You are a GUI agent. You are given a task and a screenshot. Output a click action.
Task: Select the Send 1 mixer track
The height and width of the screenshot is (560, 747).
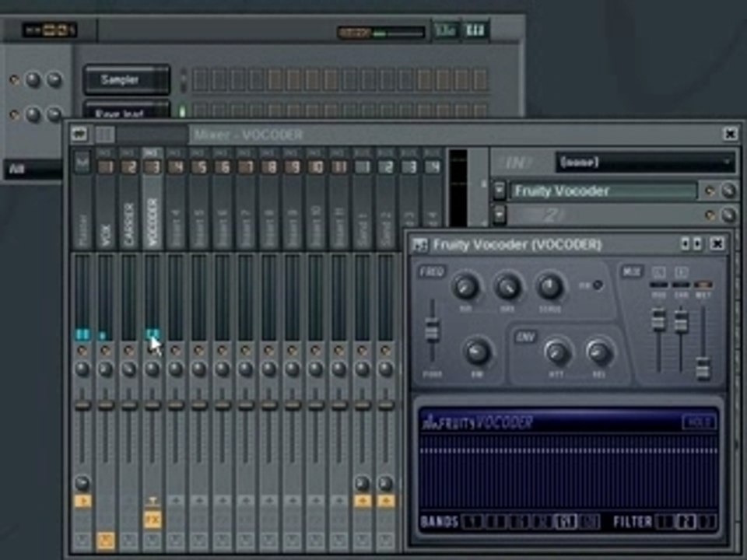(x=362, y=200)
